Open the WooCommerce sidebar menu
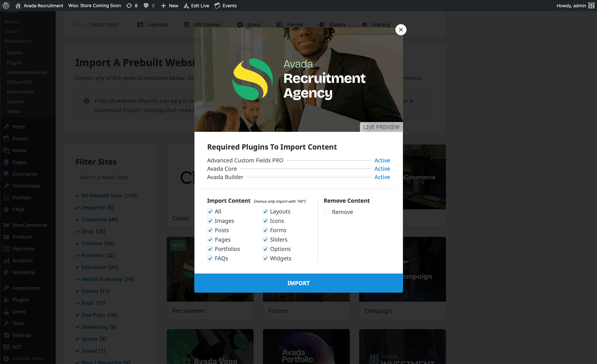The image size is (597, 364). point(30,225)
